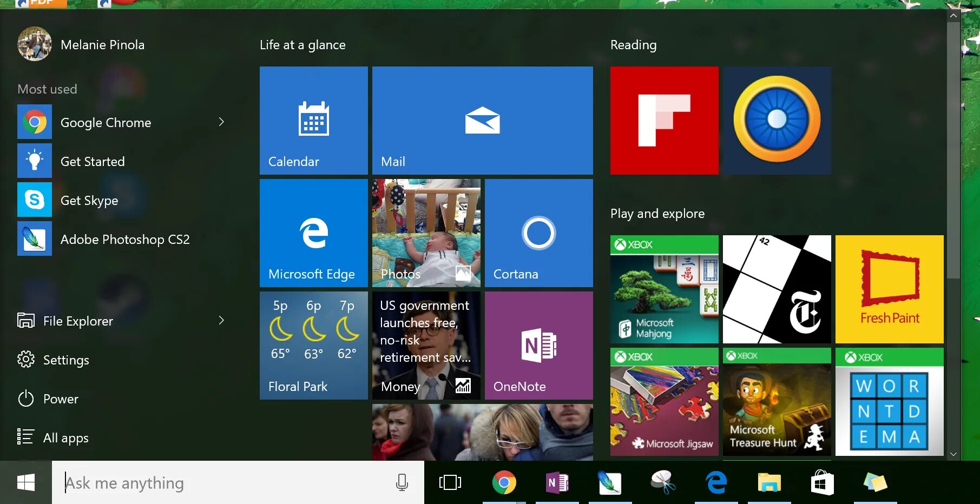Open the blue and yellow circle reader tile
This screenshot has height=504, width=980.
(777, 121)
